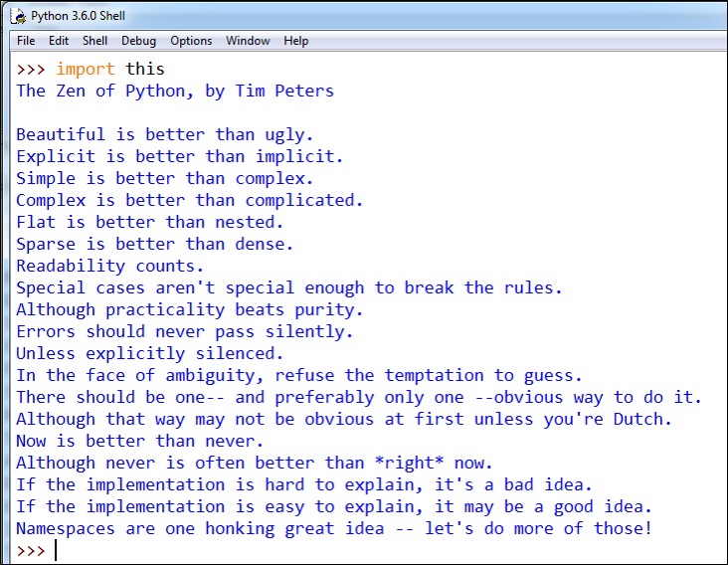The image size is (728, 565).
Task: Click the 'In the face of ambiguity' line
Action: coord(299,376)
